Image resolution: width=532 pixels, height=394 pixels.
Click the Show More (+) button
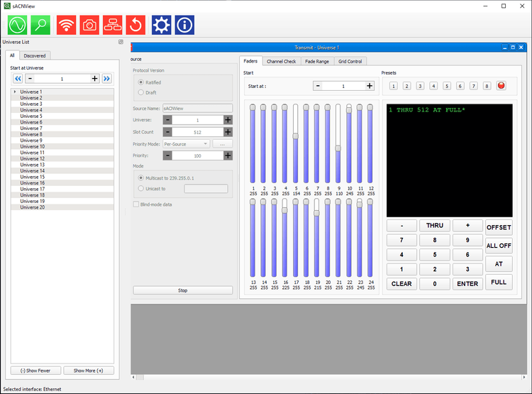pos(88,371)
